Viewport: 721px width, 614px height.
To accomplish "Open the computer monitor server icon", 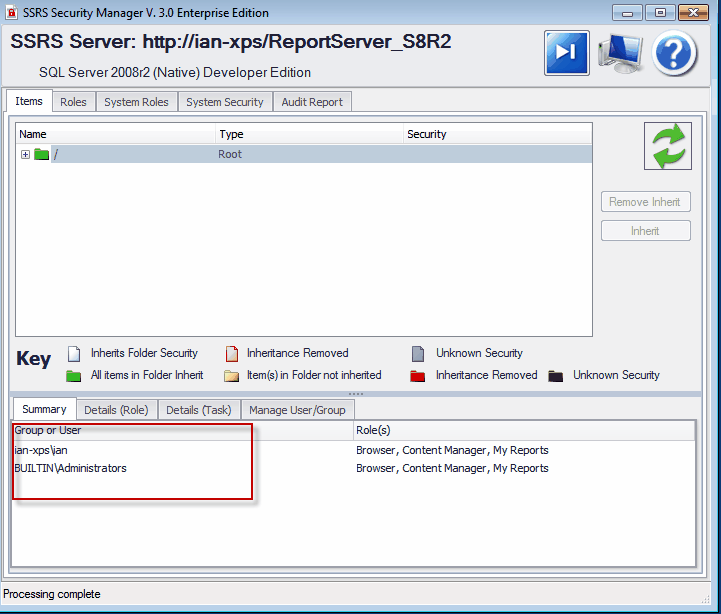I will [620, 53].
